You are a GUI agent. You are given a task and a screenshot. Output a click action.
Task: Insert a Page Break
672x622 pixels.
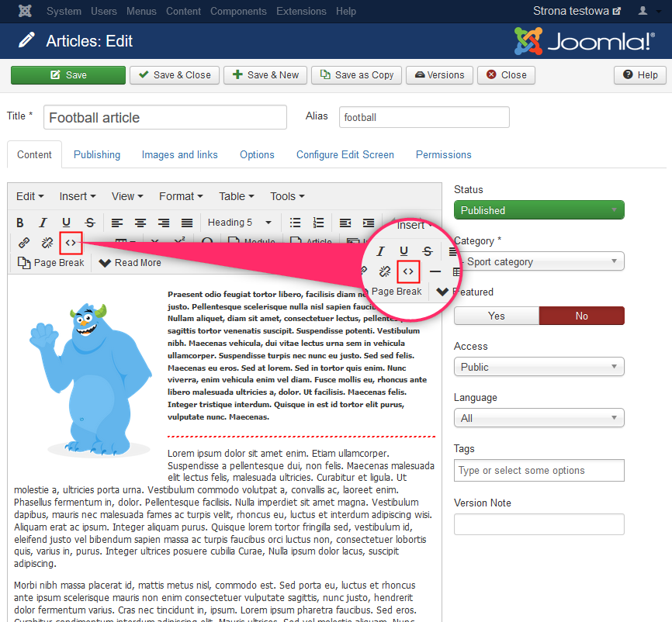(x=50, y=263)
